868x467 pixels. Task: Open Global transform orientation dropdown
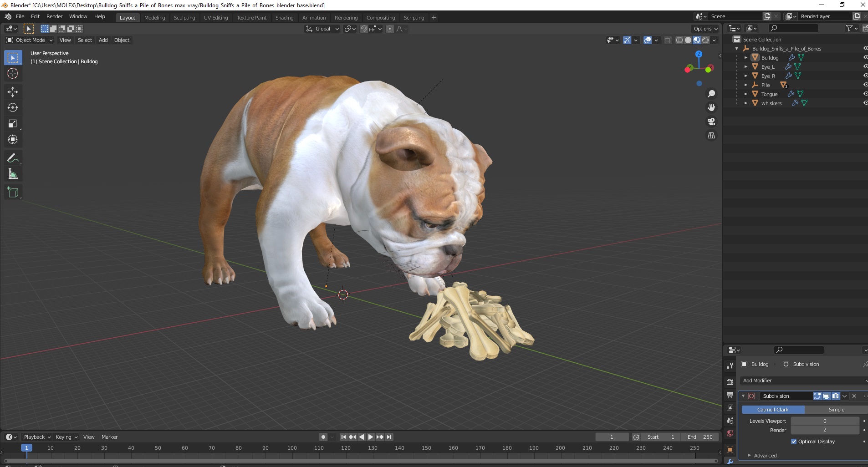click(322, 29)
